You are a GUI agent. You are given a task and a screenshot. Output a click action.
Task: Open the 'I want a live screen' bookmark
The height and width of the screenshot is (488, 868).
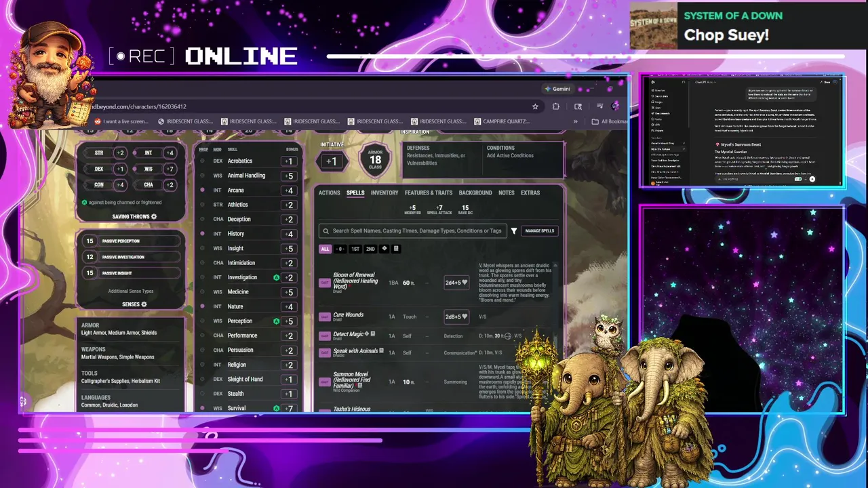[x=121, y=121]
